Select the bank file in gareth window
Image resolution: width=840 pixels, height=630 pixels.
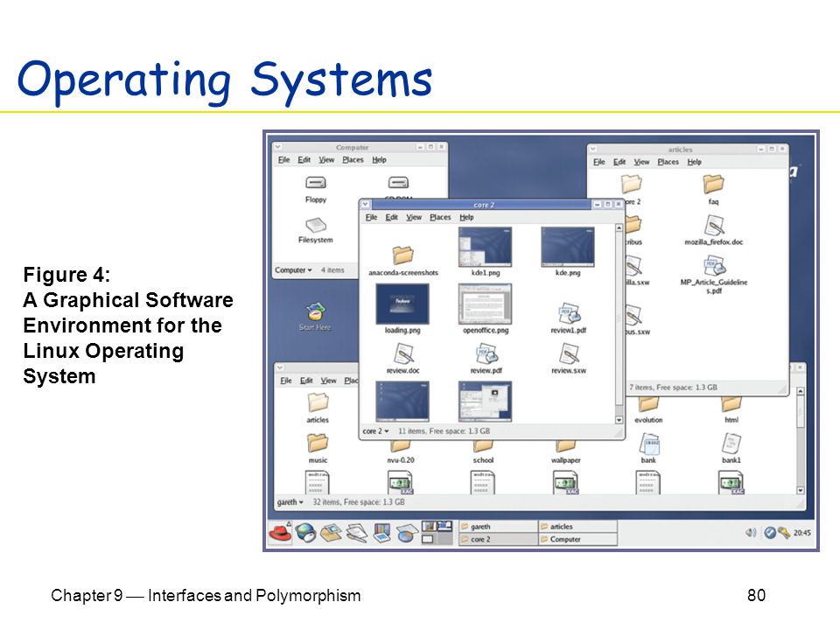tap(648, 444)
